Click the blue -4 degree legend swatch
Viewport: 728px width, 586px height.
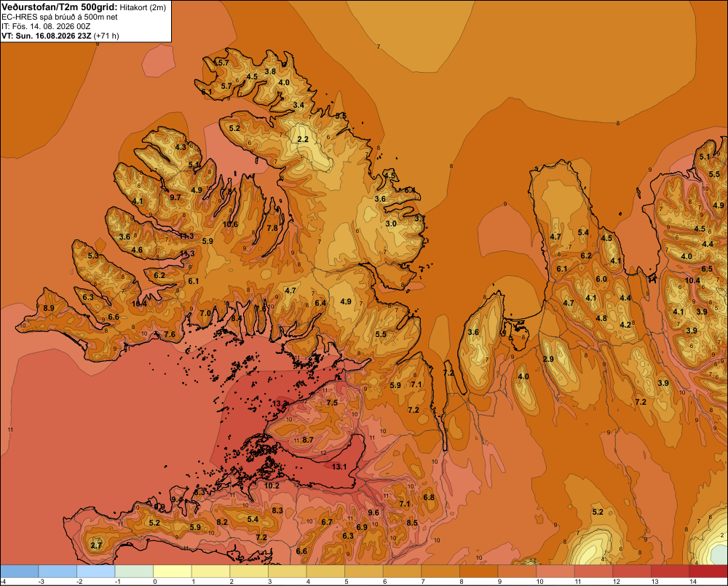pos(20,571)
